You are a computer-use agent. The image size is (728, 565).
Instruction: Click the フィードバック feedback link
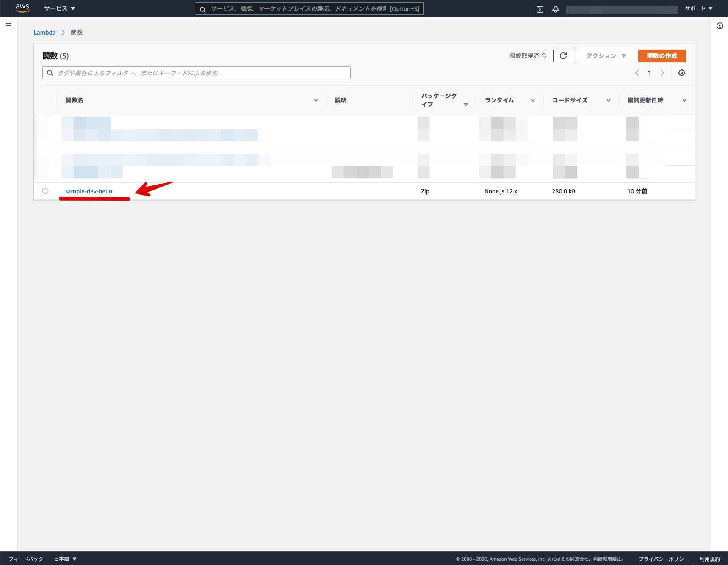point(26,559)
